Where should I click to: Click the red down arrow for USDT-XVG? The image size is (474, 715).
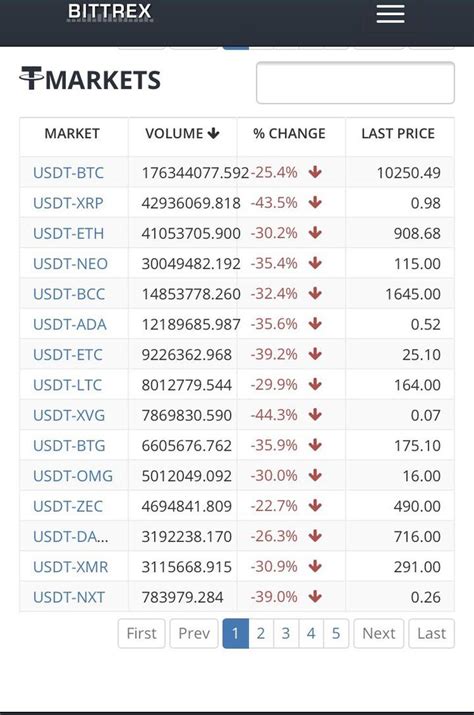[315, 415]
